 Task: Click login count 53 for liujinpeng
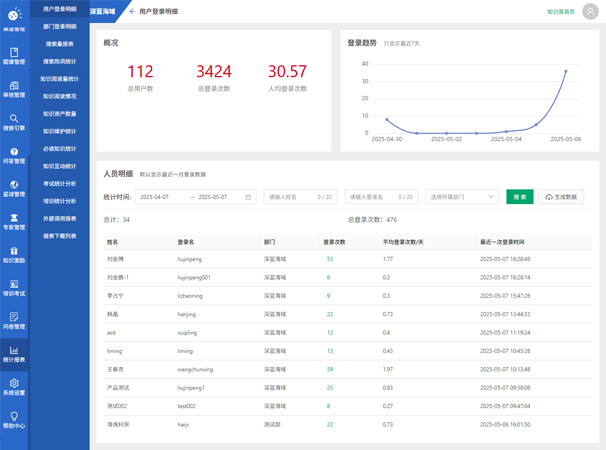pos(329,259)
